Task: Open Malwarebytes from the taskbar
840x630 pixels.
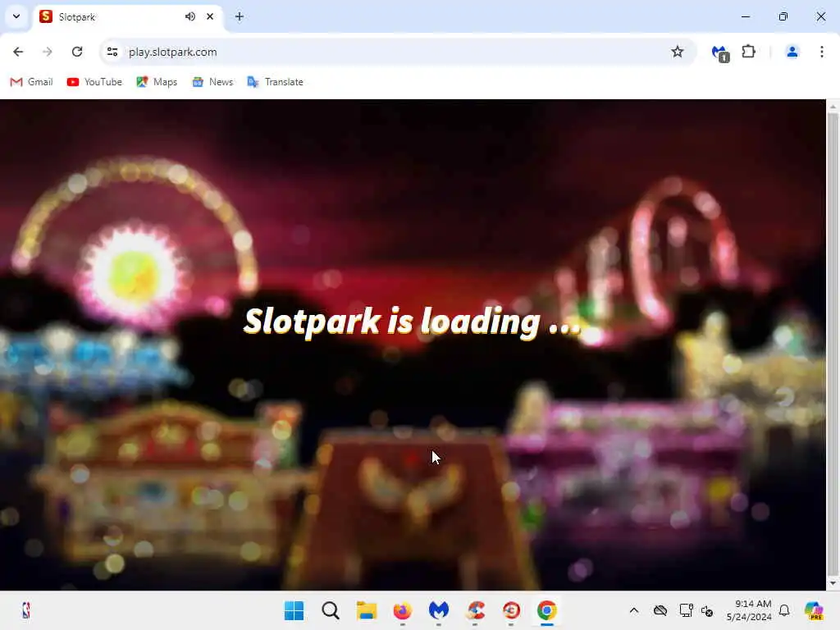Action: click(x=438, y=610)
